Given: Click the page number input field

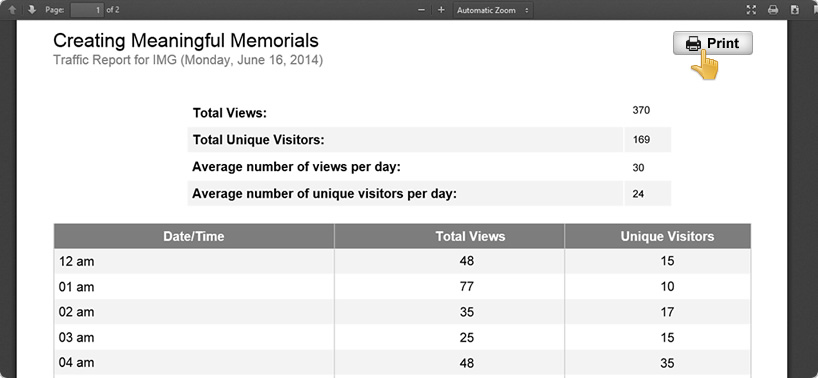Looking at the screenshot, I should click(87, 10).
